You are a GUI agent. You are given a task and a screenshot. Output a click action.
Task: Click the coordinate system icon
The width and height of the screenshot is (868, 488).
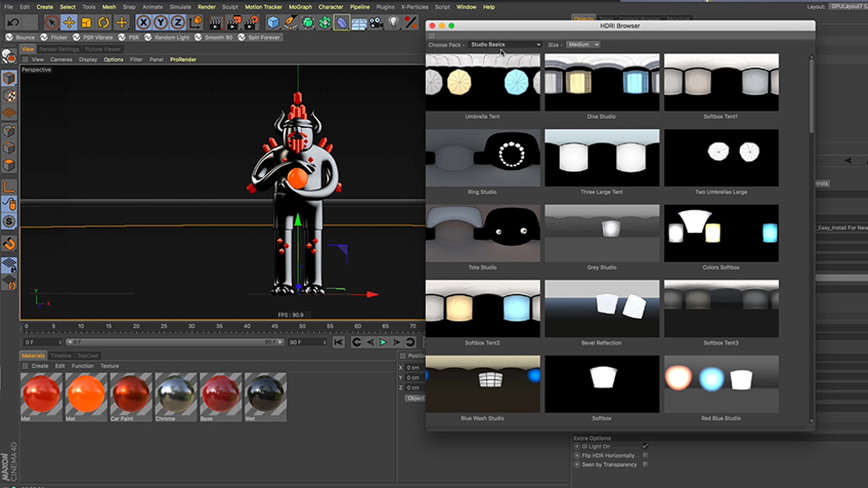coord(196,23)
